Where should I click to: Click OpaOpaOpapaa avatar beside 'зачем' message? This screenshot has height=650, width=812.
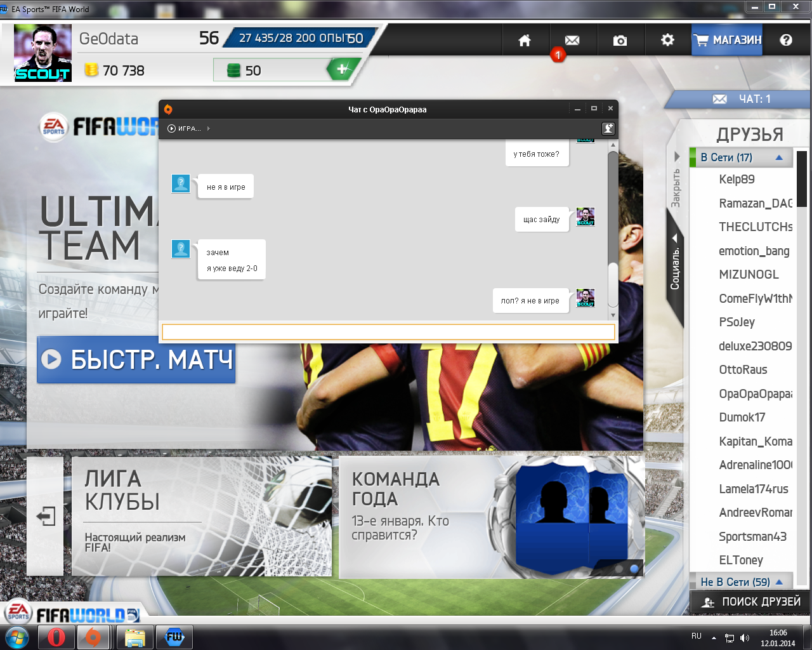coord(181,248)
